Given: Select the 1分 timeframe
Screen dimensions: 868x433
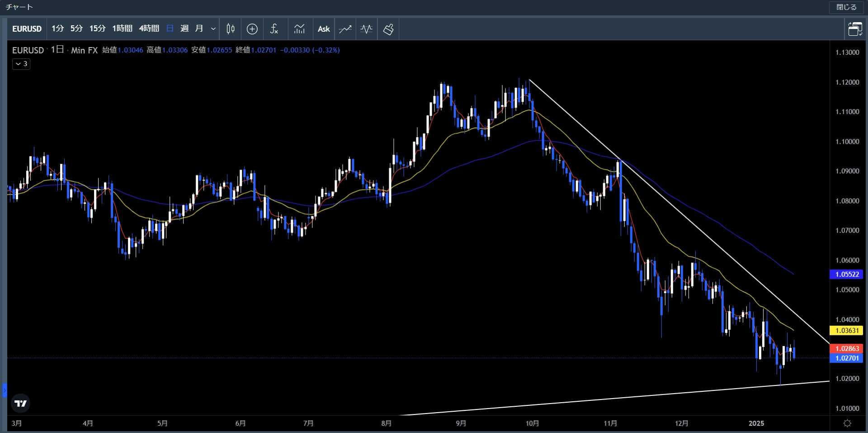Looking at the screenshot, I should 57,29.
